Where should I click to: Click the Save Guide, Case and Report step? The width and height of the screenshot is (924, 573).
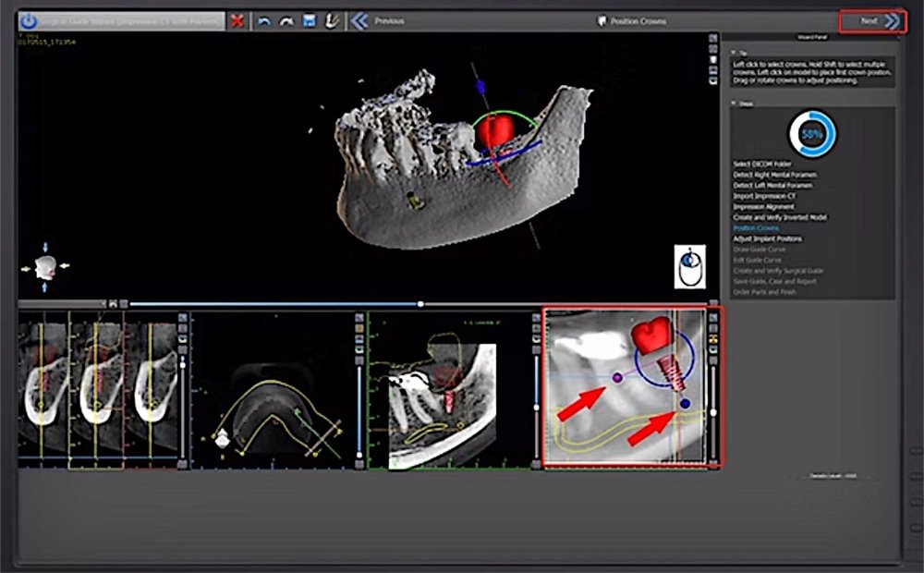(x=775, y=281)
